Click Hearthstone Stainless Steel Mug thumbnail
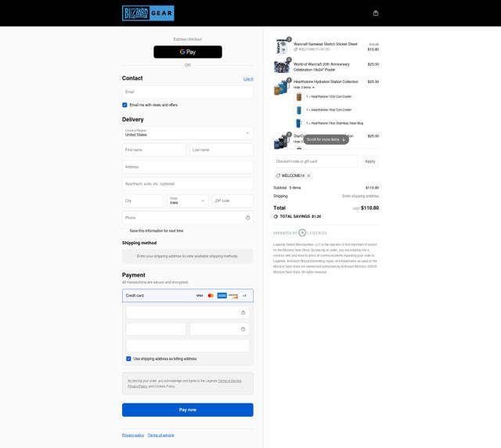Image resolution: width=501 pixels, height=448 pixels. [299, 123]
